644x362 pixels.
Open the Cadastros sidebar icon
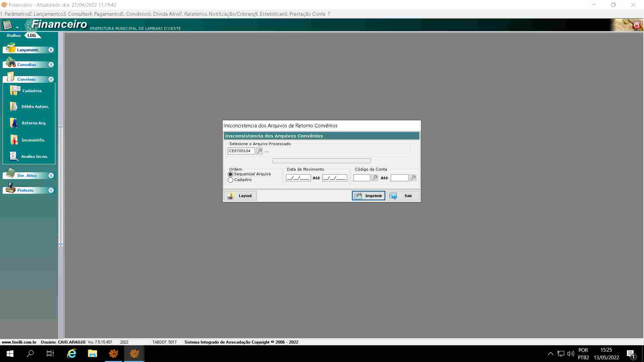point(15,90)
